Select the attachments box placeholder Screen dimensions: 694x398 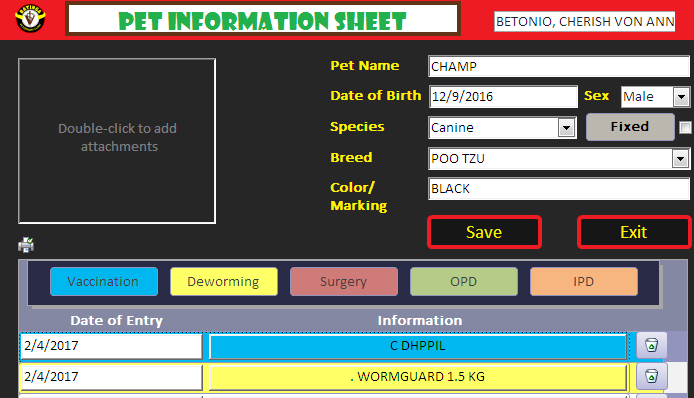point(117,141)
